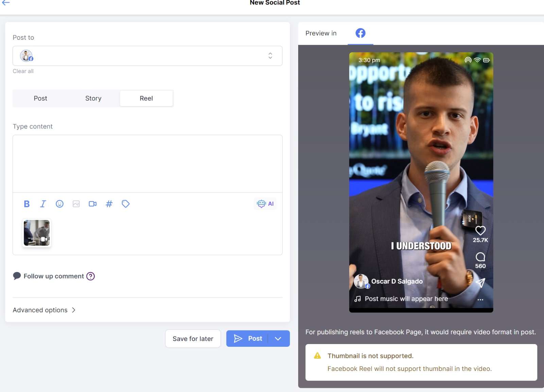The width and height of the screenshot is (544, 392).
Task: Click Save for later button
Action: pos(193,339)
